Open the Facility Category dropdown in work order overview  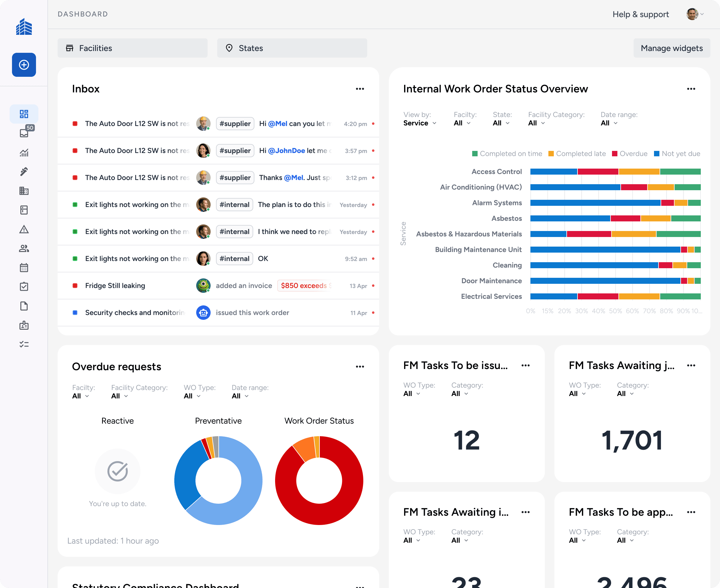[536, 123]
